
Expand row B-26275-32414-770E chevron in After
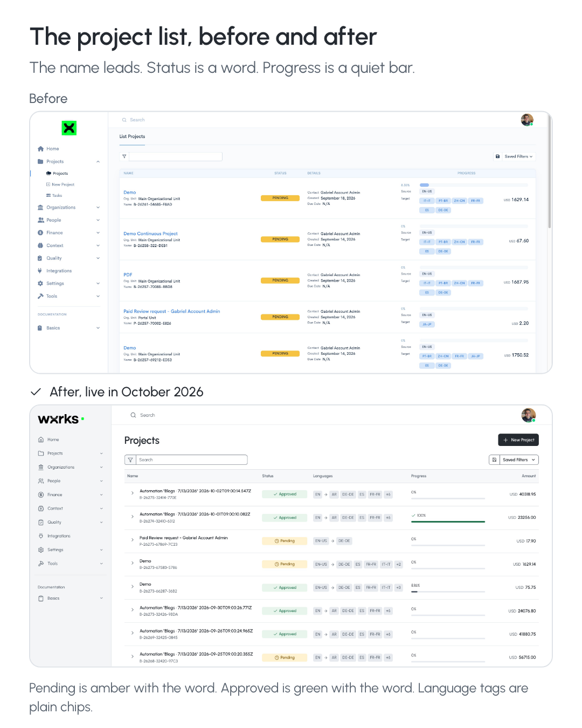pos(133,493)
